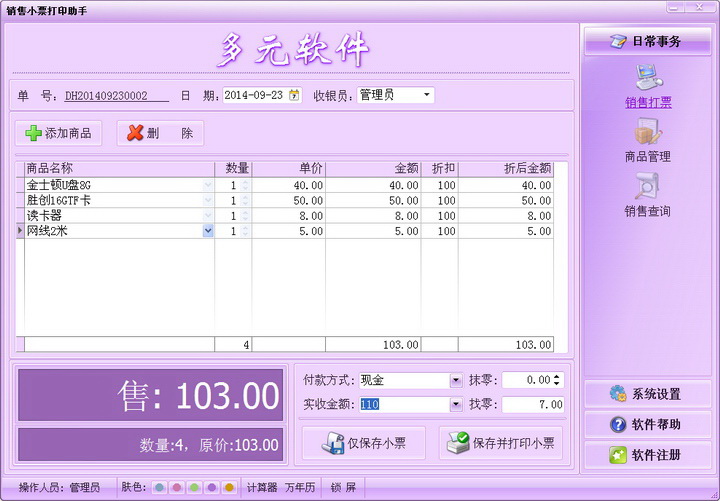Screen dimensions: 720x501
Task: Open product dropdown for 网线2米 row
Action: click(x=208, y=231)
